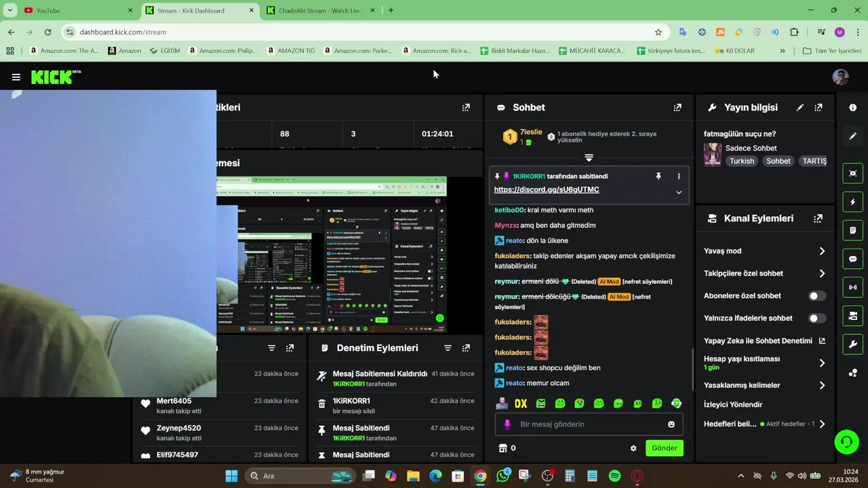
Task: Open the emoji picker in message box
Action: pos(671,424)
